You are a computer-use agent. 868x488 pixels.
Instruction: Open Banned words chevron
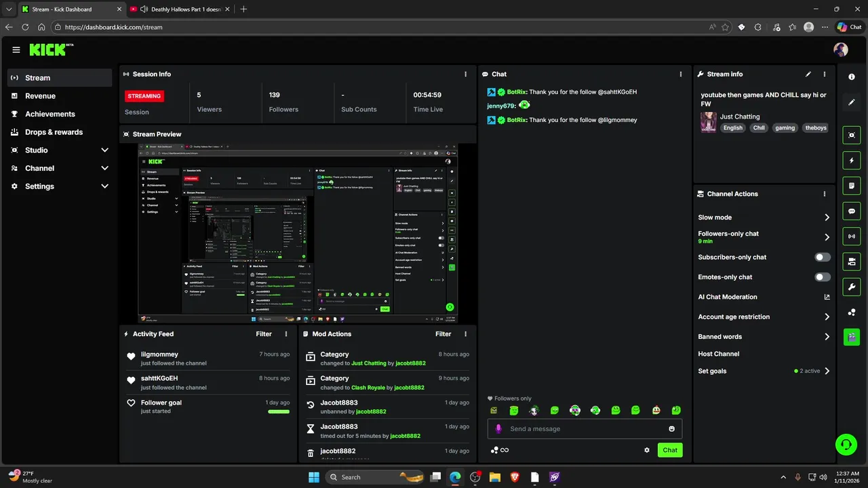[827, 337]
